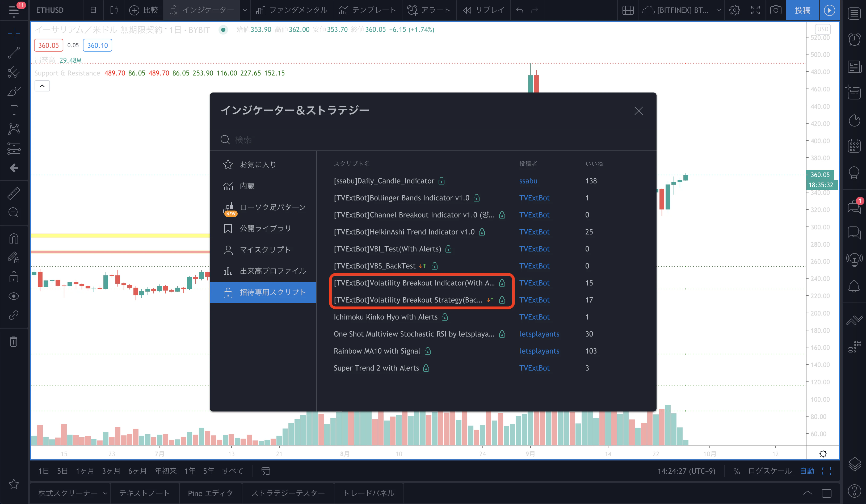Expand the indicators favorites dropdown arrow
Image resolution: width=866 pixels, height=504 pixels.
click(245, 10)
